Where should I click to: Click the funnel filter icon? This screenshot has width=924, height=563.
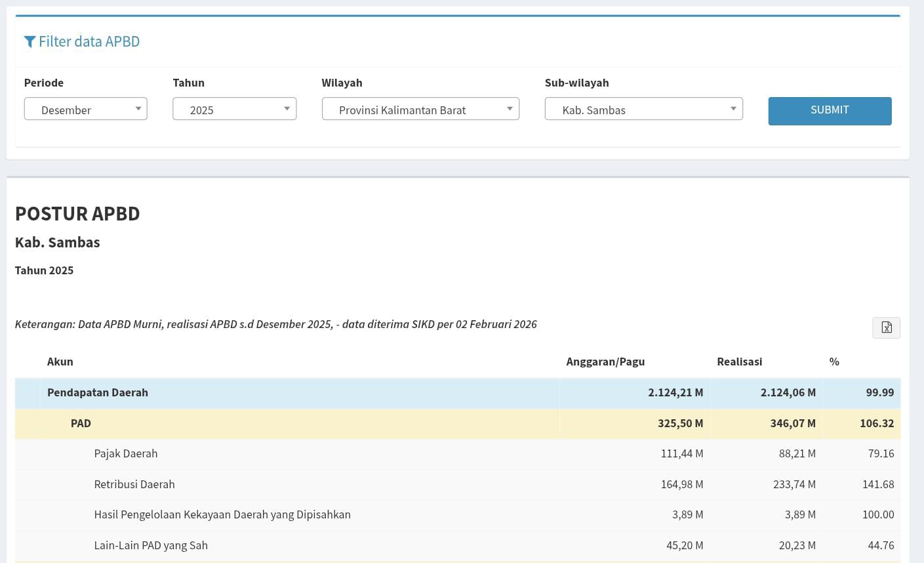pyautogui.click(x=30, y=42)
